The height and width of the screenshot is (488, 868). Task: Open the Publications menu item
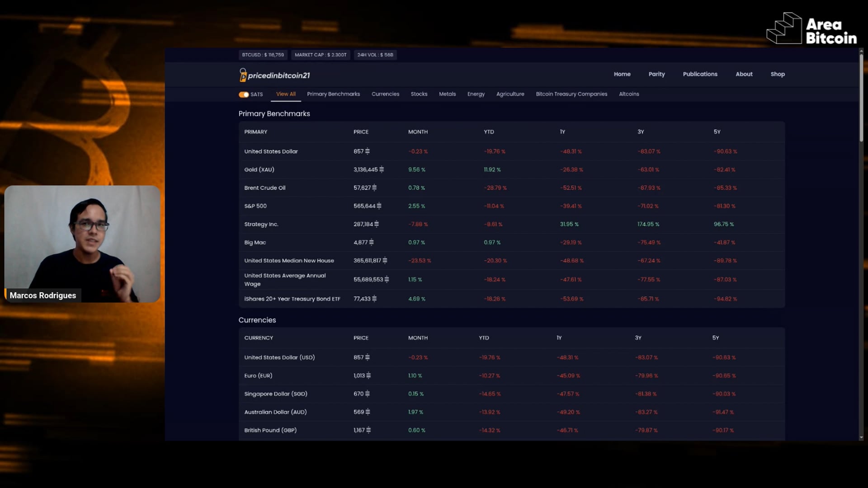pyautogui.click(x=700, y=74)
